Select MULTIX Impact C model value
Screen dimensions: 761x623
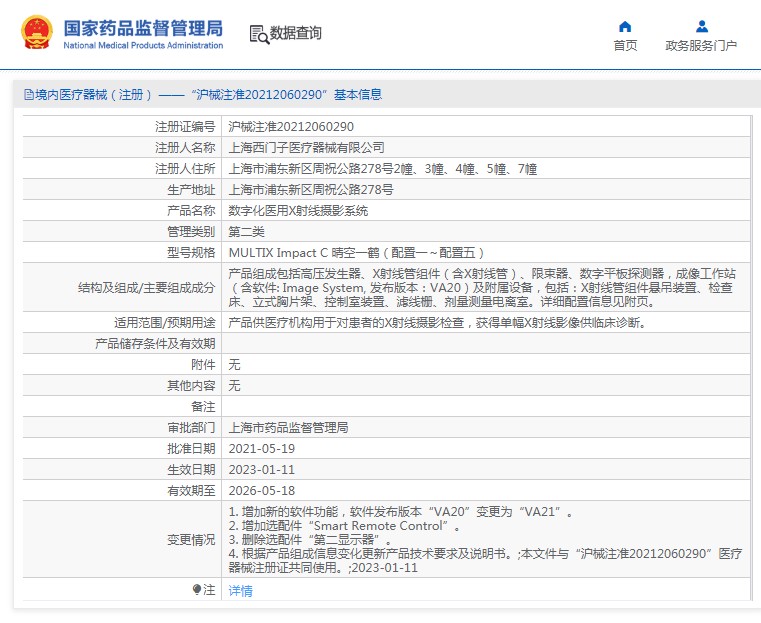[356, 253]
